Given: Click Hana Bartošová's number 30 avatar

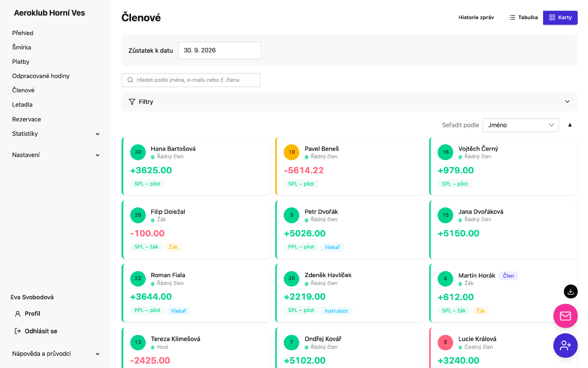Looking at the screenshot, I should coord(138,152).
